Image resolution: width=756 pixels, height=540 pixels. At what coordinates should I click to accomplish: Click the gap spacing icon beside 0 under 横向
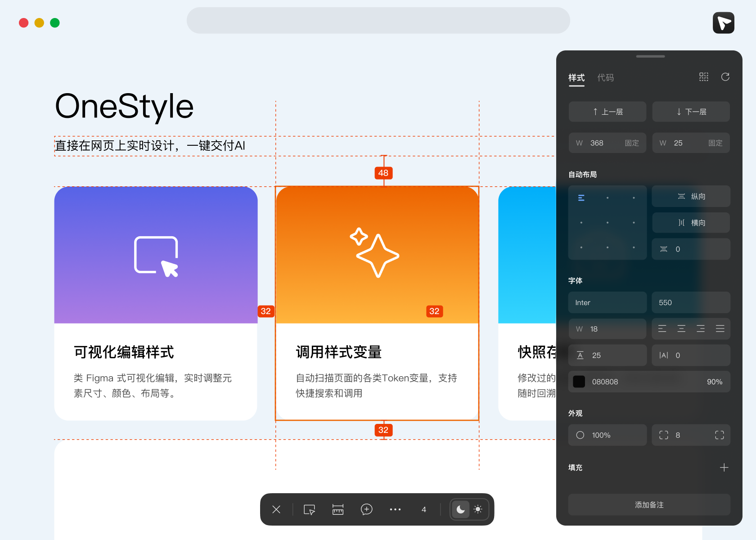point(664,249)
